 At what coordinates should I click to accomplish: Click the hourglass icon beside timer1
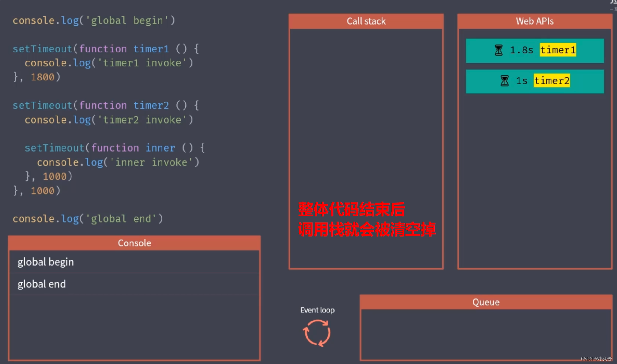click(498, 50)
